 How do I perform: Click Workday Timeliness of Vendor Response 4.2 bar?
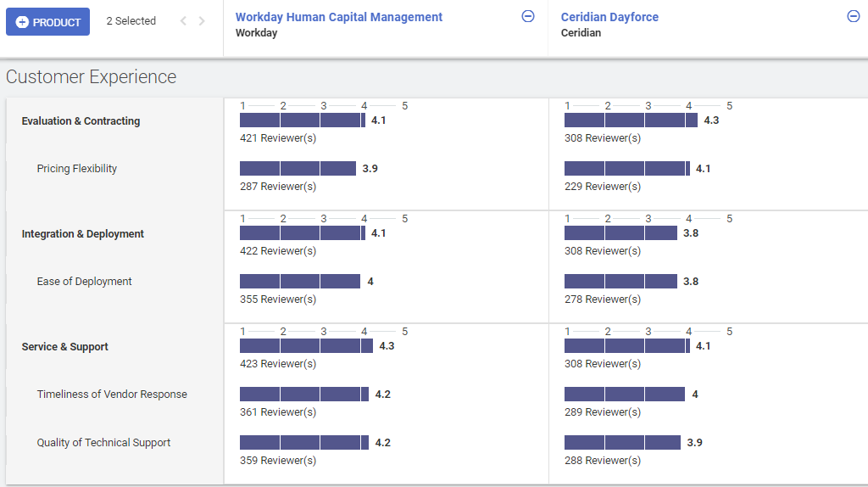(x=304, y=394)
